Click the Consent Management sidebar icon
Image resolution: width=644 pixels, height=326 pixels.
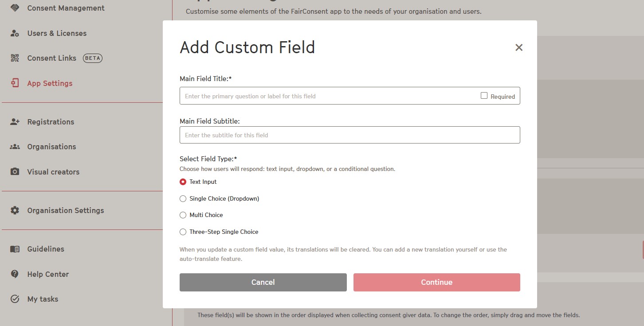click(x=15, y=8)
